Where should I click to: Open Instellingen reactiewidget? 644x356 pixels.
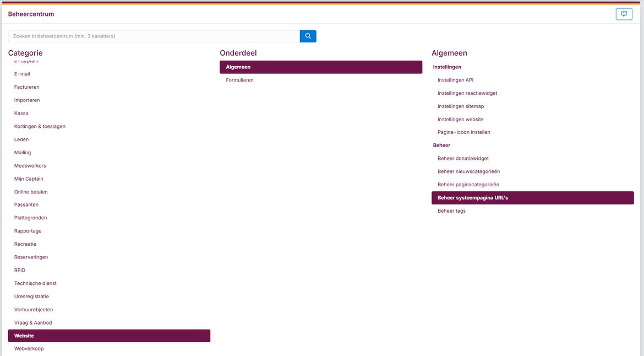[x=467, y=93]
